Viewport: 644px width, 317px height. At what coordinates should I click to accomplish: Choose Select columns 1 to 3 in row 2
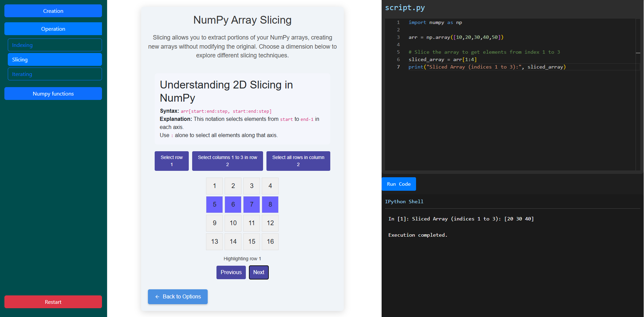click(227, 161)
